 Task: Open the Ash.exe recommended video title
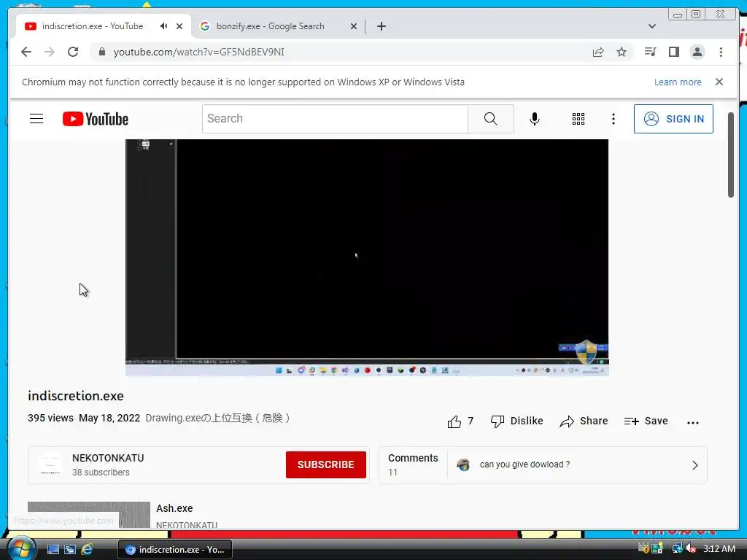click(x=174, y=508)
